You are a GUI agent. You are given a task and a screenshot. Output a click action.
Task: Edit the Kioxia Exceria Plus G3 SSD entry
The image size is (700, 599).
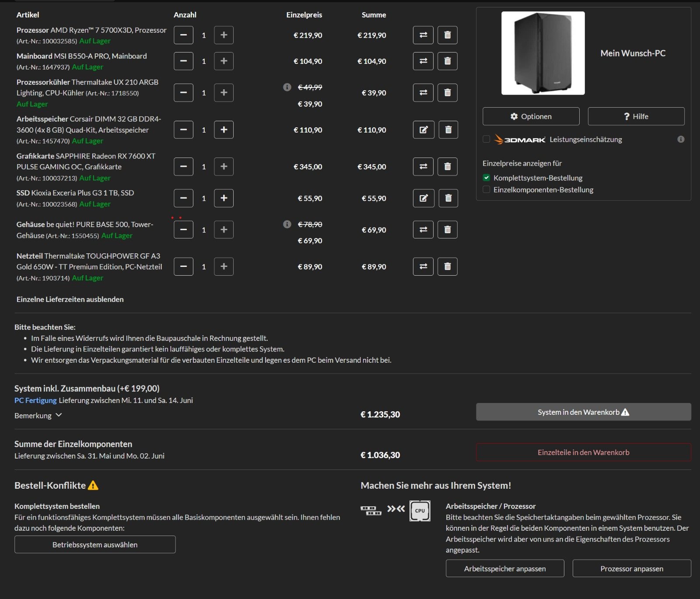tap(423, 198)
